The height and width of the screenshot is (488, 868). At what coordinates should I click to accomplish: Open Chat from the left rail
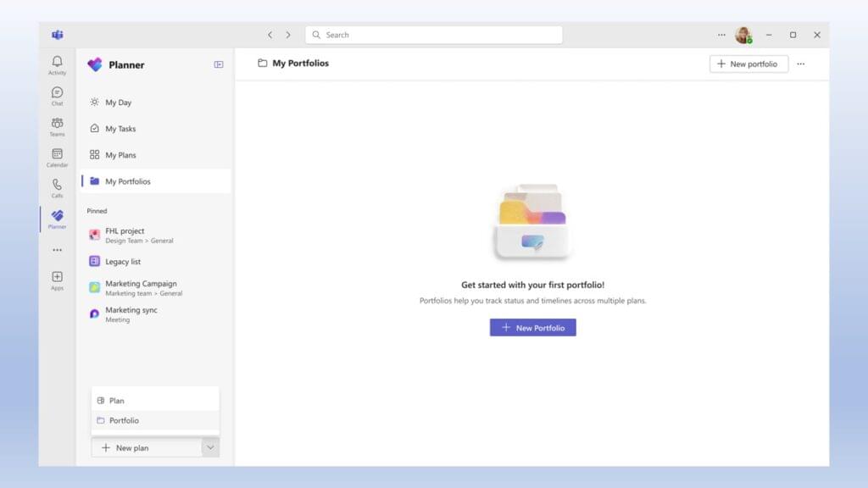pos(57,95)
